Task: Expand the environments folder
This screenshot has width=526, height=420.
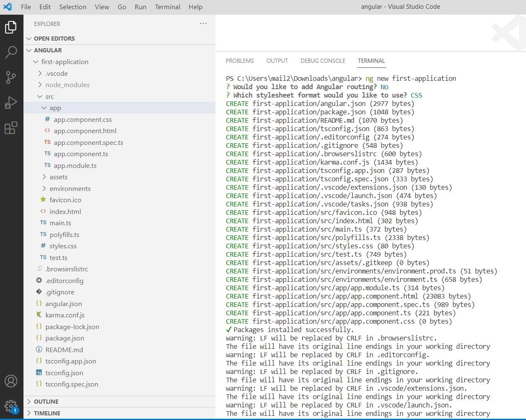Action: [119, 188]
